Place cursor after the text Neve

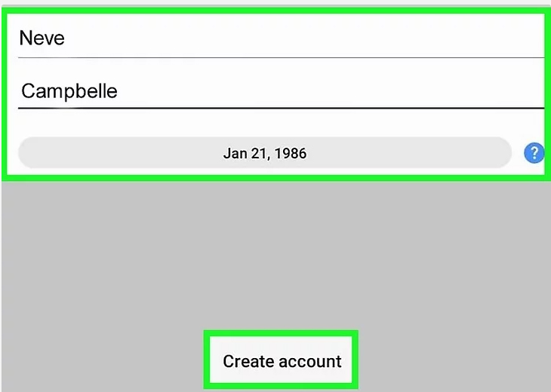tap(66, 38)
